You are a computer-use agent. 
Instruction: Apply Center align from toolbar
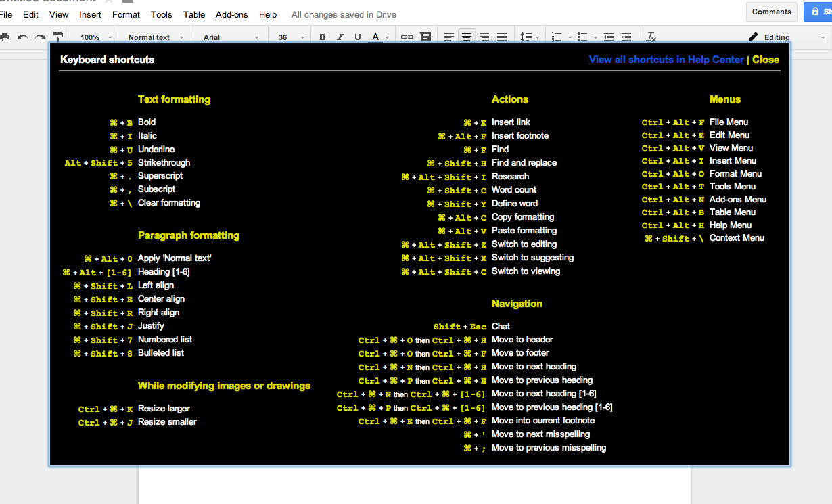tap(467, 37)
